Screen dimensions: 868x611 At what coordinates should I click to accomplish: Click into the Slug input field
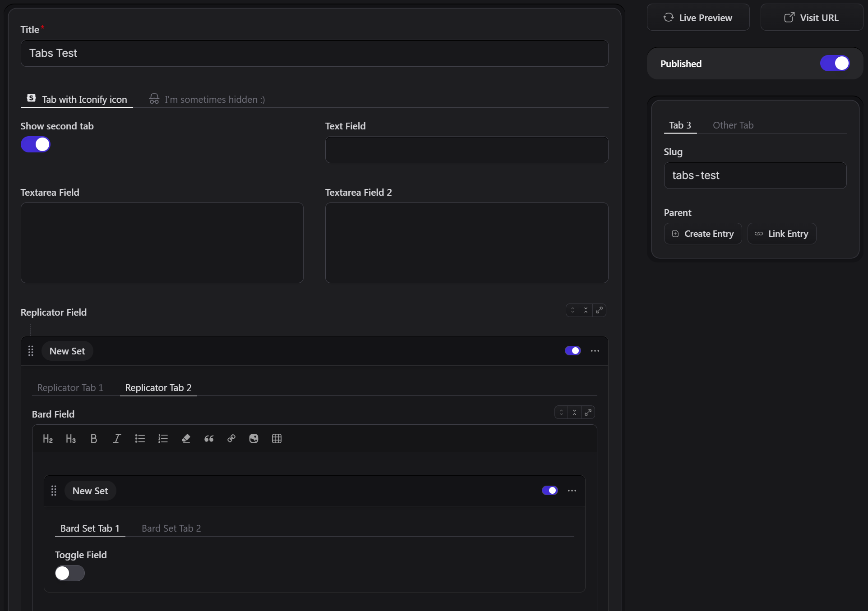click(755, 175)
